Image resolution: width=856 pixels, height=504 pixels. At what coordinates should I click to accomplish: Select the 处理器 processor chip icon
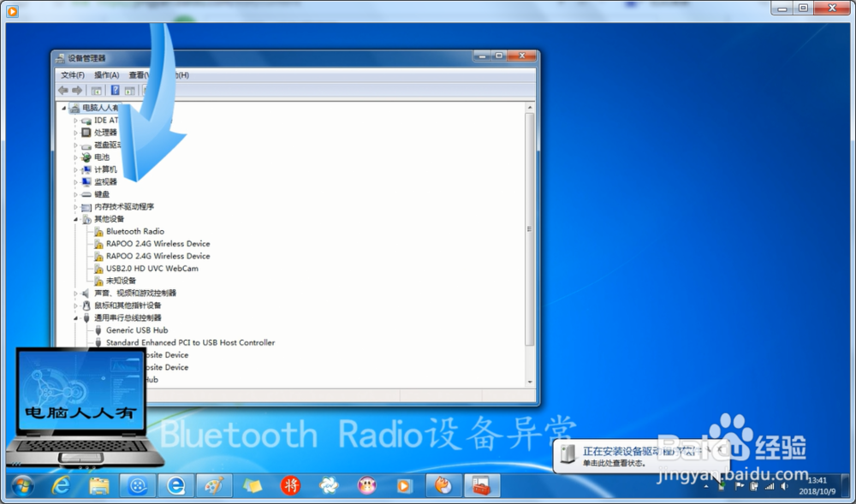tap(86, 133)
